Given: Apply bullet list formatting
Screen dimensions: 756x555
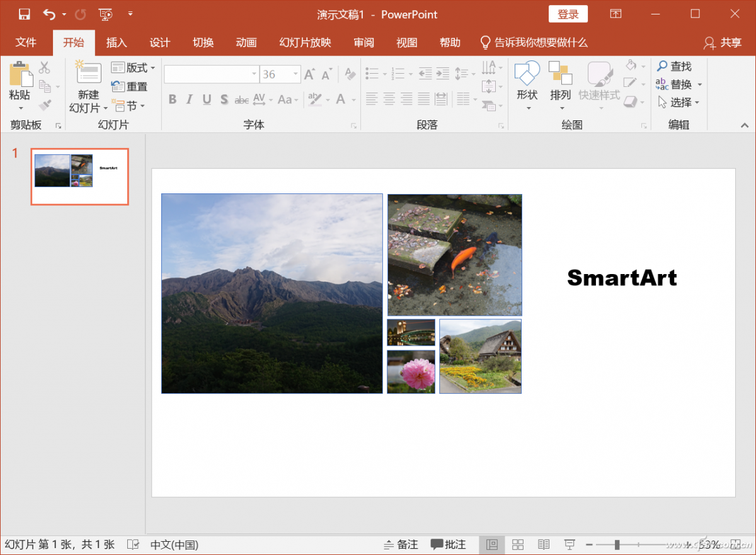Looking at the screenshot, I should coord(372,74).
